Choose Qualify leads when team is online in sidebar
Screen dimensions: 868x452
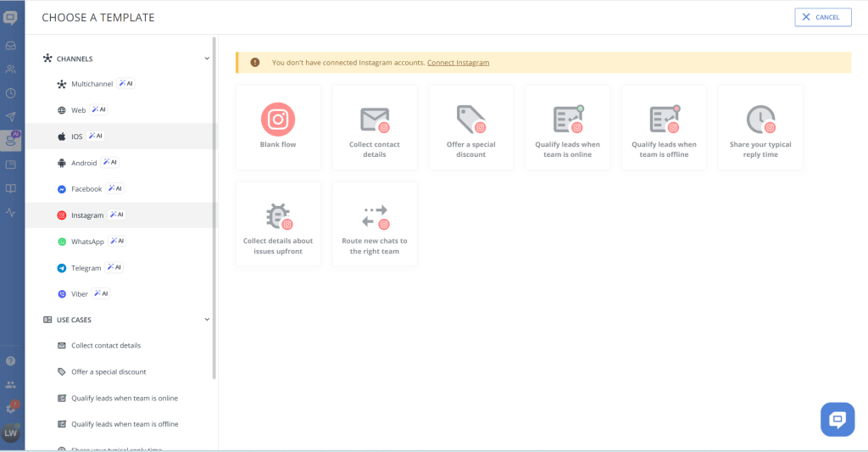click(x=119, y=398)
